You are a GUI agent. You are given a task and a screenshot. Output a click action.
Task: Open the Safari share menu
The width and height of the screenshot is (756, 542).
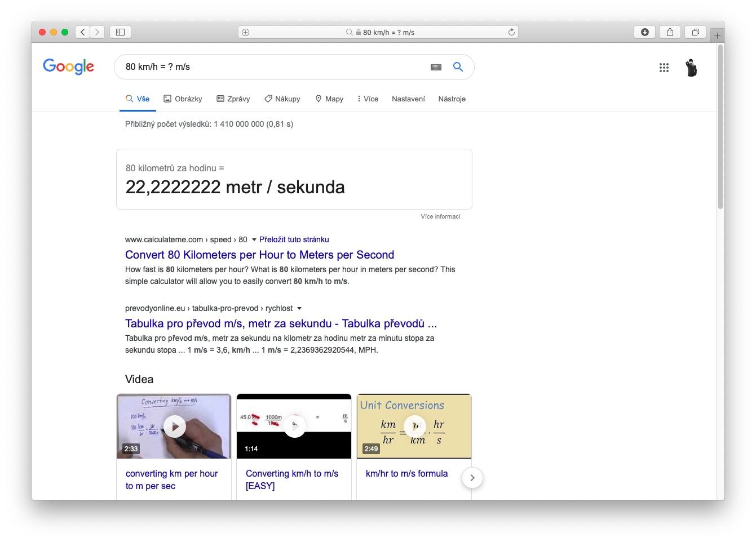670,32
